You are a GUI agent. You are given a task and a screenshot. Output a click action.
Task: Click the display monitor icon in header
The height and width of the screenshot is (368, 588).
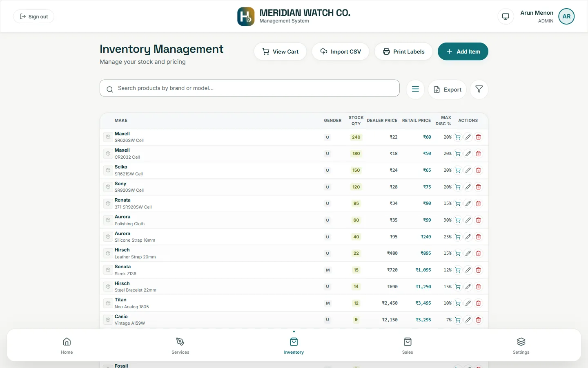pos(506,16)
